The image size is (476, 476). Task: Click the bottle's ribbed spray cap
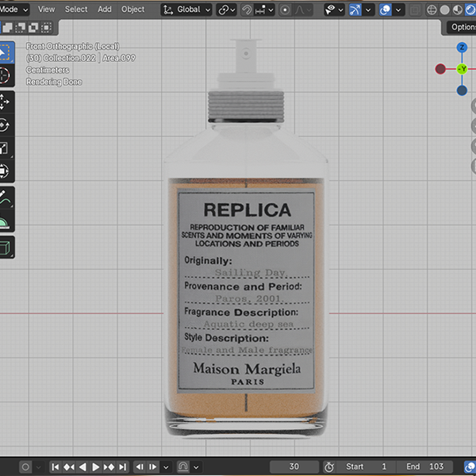246,106
